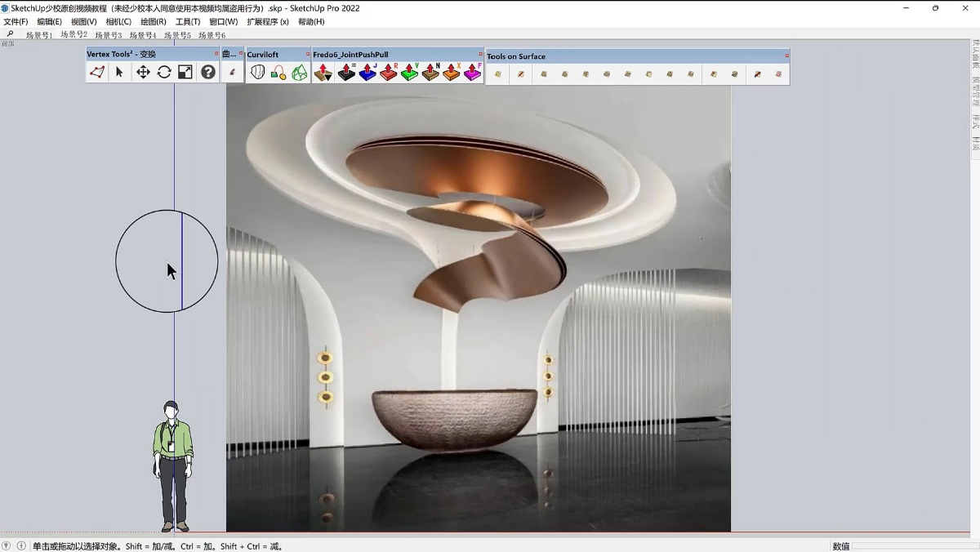Switch to scene tab 场景号4
The width and height of the screenshot is (980, 552).
[142, 35]
